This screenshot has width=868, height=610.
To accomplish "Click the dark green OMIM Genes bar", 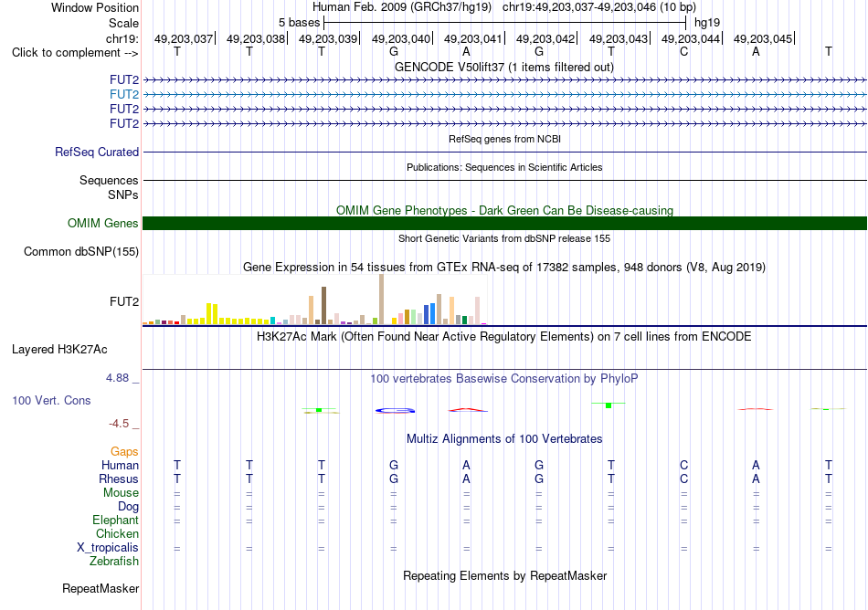I will tap(504, 223).
